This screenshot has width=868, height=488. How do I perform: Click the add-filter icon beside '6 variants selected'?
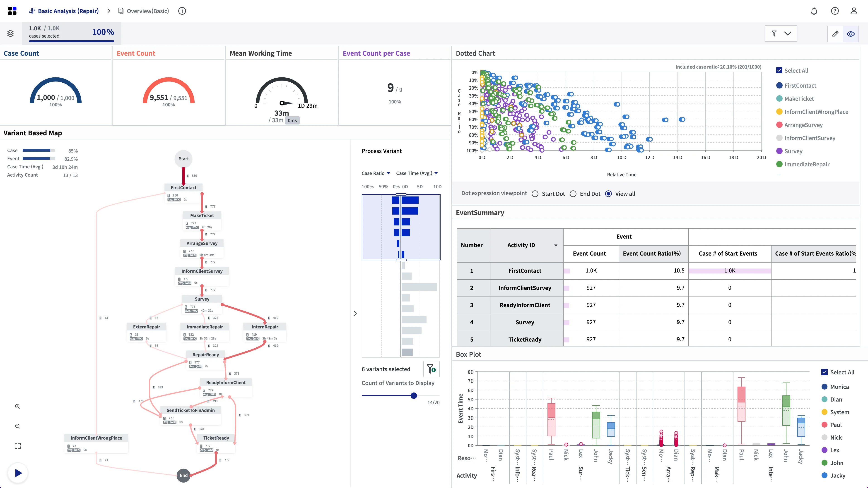431,369
